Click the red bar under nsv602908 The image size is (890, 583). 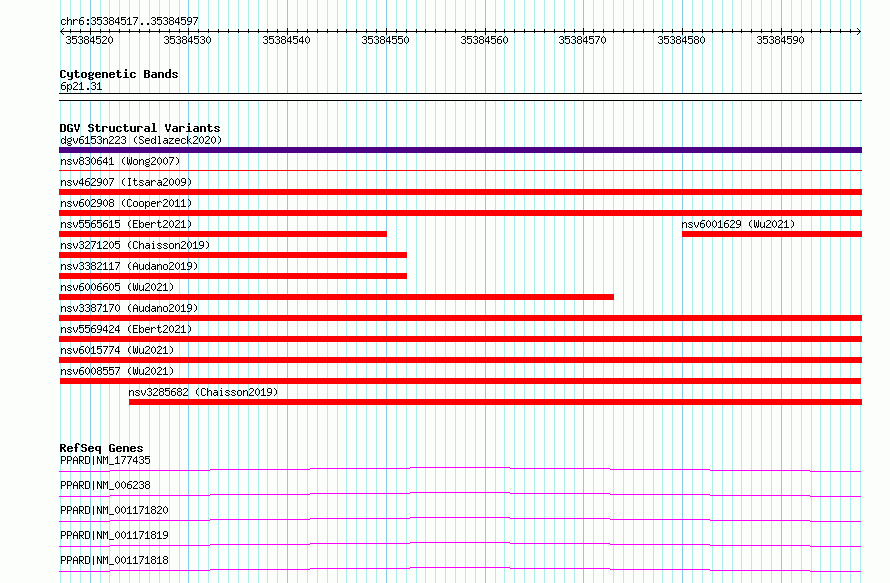(460, 213)
